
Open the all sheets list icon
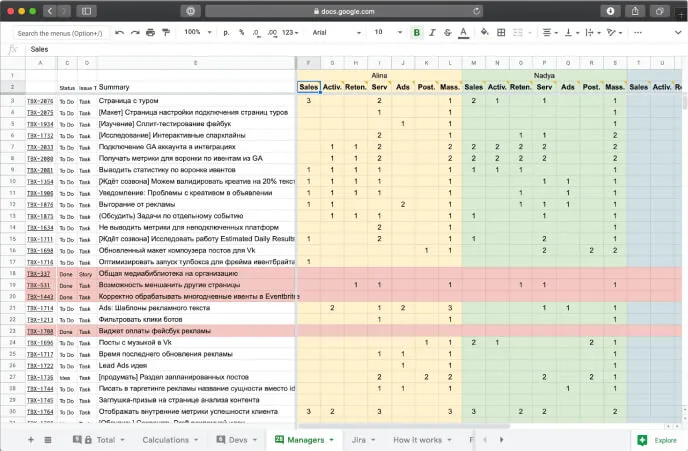(x=48, y=439)
